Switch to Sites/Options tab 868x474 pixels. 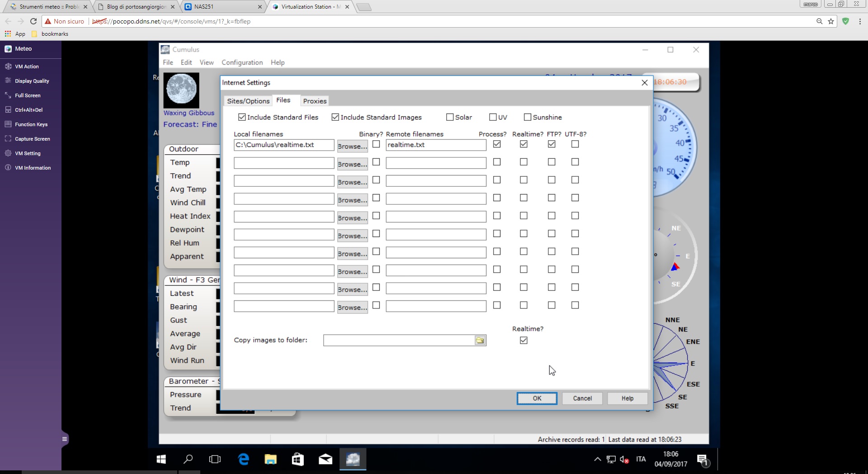tap(248, 101)
